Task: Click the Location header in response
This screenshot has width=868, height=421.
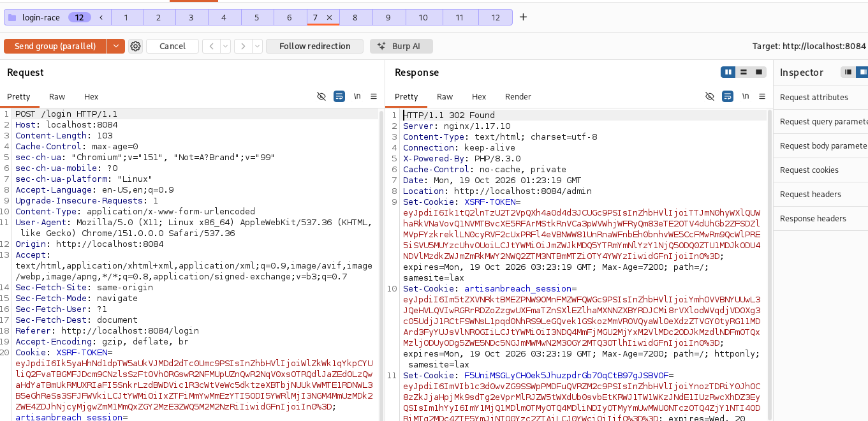Action: [x=497, y=191]
